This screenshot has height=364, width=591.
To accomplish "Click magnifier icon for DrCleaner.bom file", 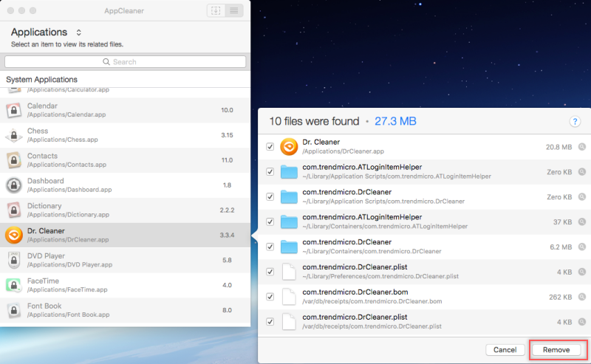I will click(582, 297).
